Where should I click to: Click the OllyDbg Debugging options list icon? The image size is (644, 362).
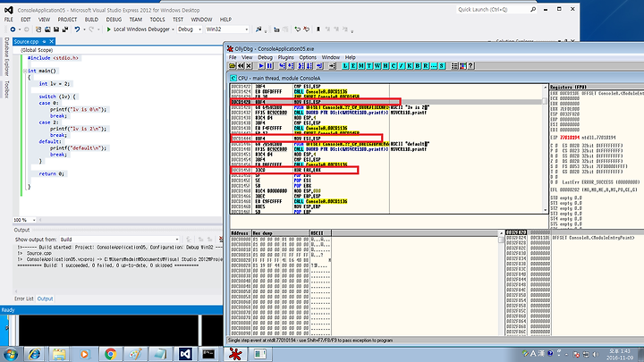tap(454, 65)
